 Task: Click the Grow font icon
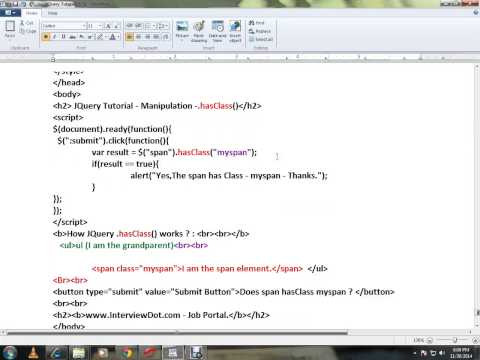pos(108,26)
